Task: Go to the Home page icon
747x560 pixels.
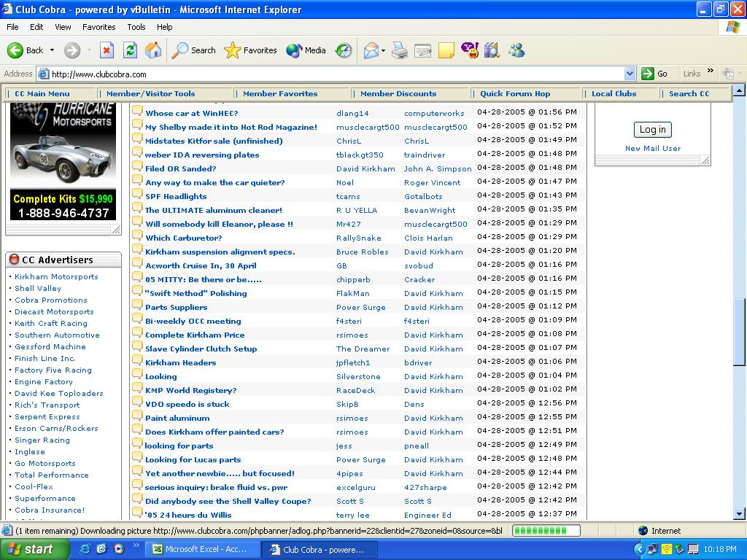Action: pyautogui.click(x=153, y=50)
